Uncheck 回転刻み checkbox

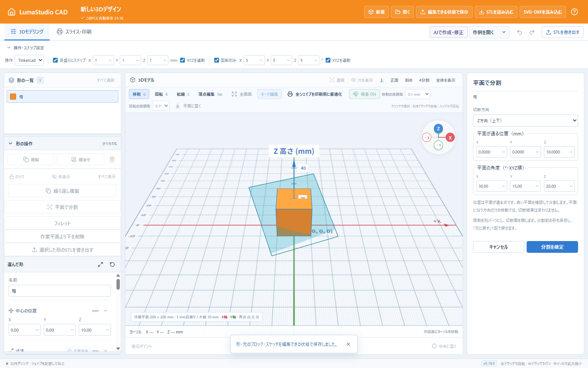coord(216,60)
